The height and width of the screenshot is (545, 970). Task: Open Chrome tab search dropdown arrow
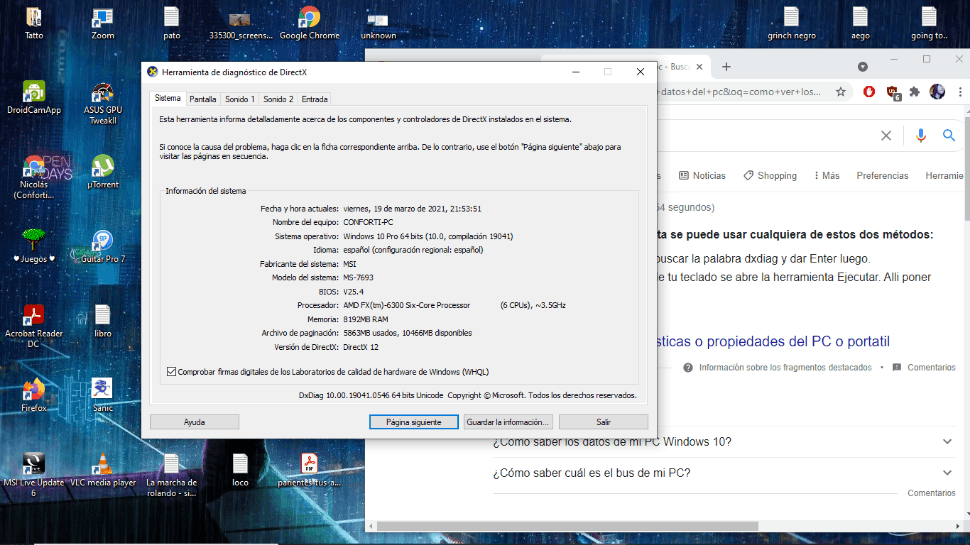862,66
